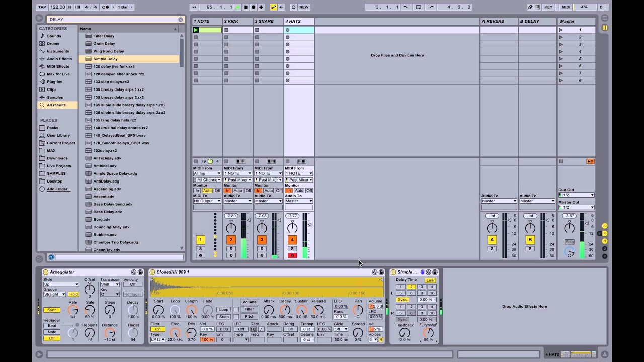This screenshot has height=362, width=644.
Task: Open the Arpeggiator Style dropdown
Action: pos(61,284)
